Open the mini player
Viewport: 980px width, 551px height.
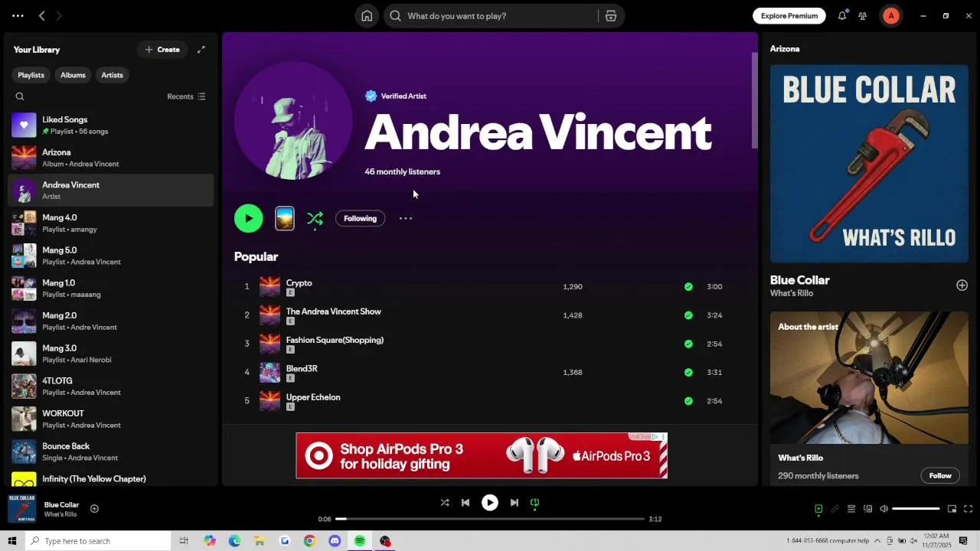(x=952, y=509)
